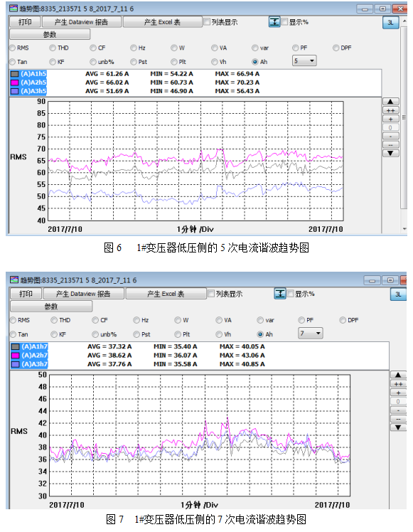The height and width of the screenshot is (532, 413).
Task: Select (A)A1h5 legend entry
Action: coord(33,74)
